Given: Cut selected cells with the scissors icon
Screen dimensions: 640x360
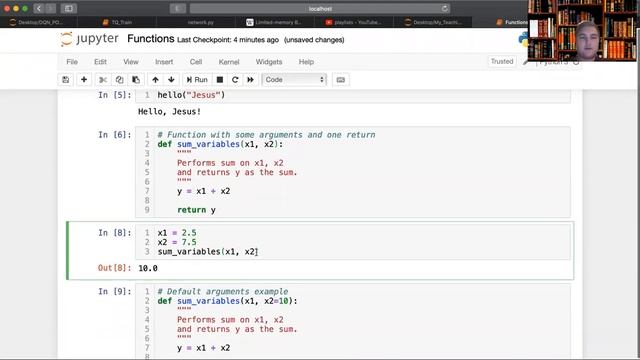Looking at the screenshot, I should click(103, 80).
